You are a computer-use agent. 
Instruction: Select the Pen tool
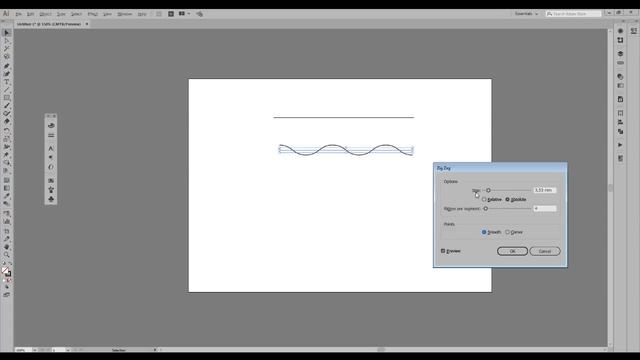7,66
